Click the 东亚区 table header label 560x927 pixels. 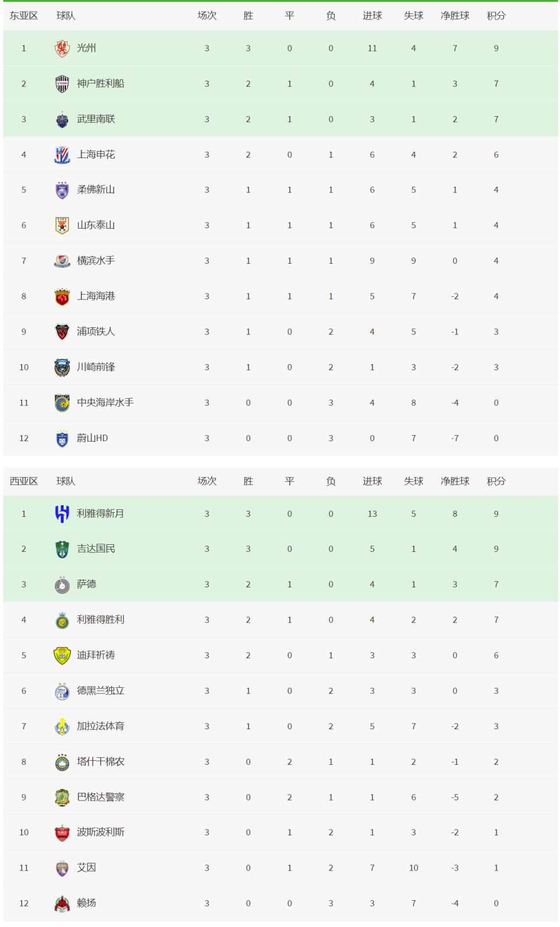coord(23,16)
